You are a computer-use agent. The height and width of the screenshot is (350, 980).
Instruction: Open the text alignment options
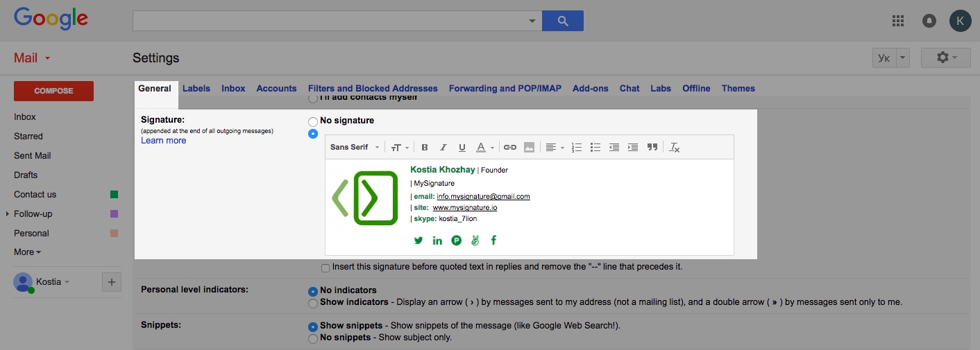coord(555,147)
